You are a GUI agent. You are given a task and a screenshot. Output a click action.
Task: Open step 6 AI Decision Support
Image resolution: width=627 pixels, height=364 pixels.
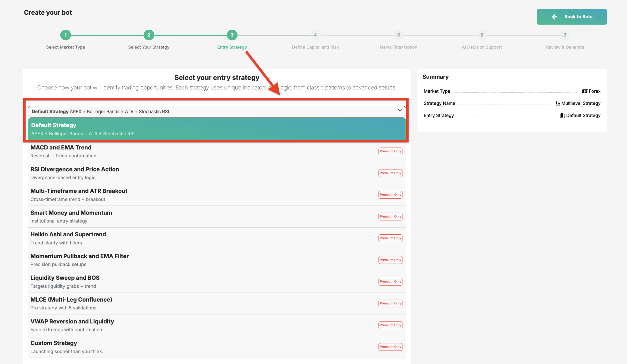coord(482,35)
